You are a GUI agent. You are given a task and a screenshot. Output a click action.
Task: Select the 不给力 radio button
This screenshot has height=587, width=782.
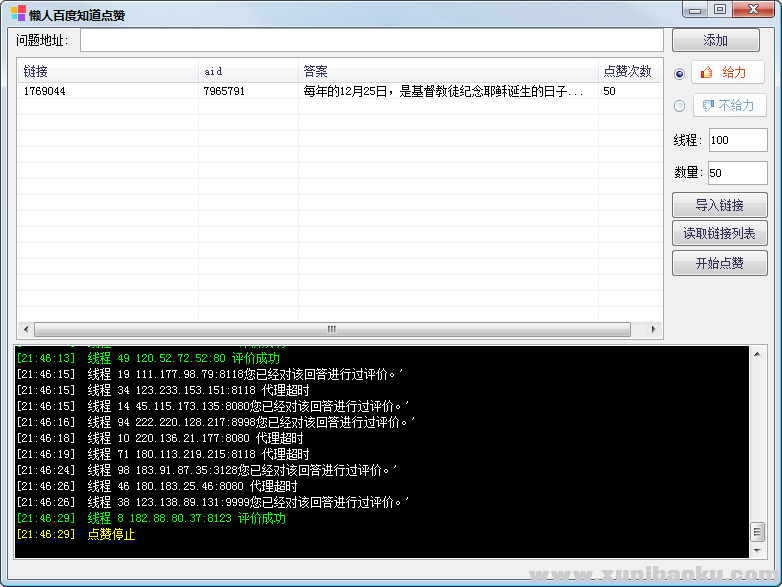tap(680, 105)
